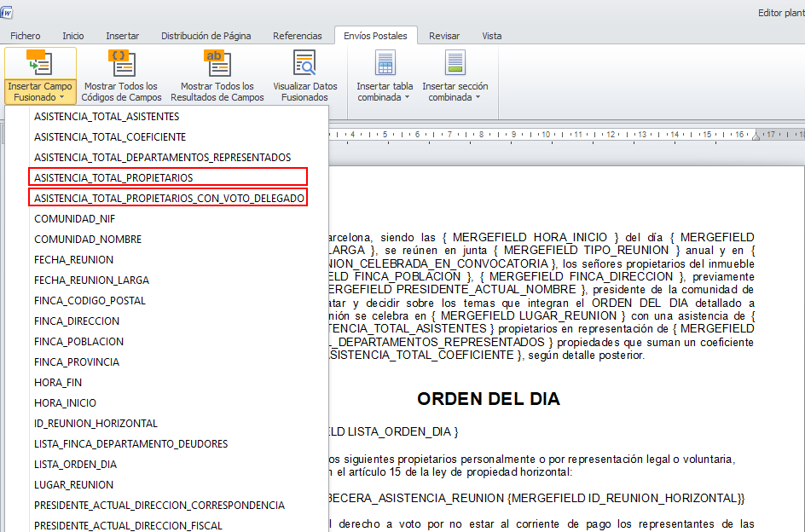Switch to the Inicio tab
Screen dimensions: 805x532
click(x=72, y=36)
